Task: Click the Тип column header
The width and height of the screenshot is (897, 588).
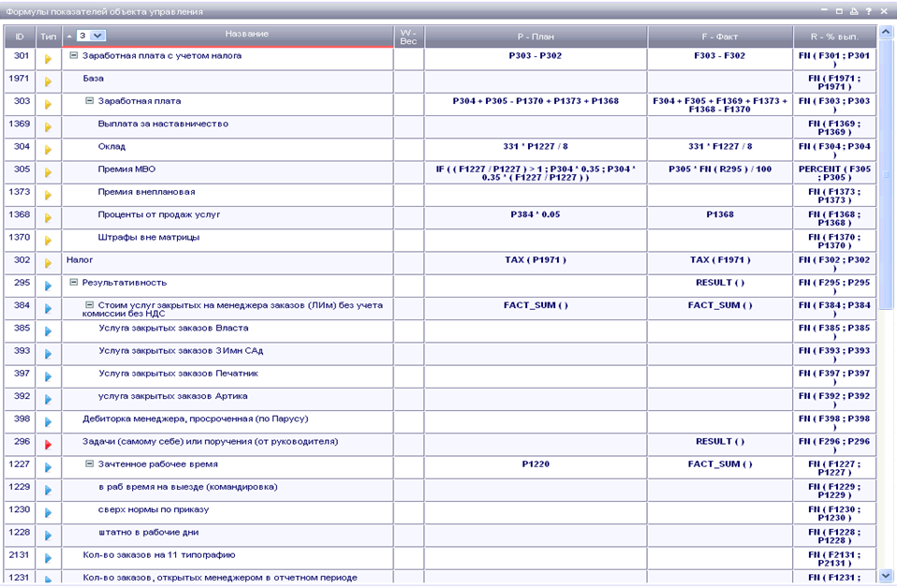Action: (x=48, y=37)
